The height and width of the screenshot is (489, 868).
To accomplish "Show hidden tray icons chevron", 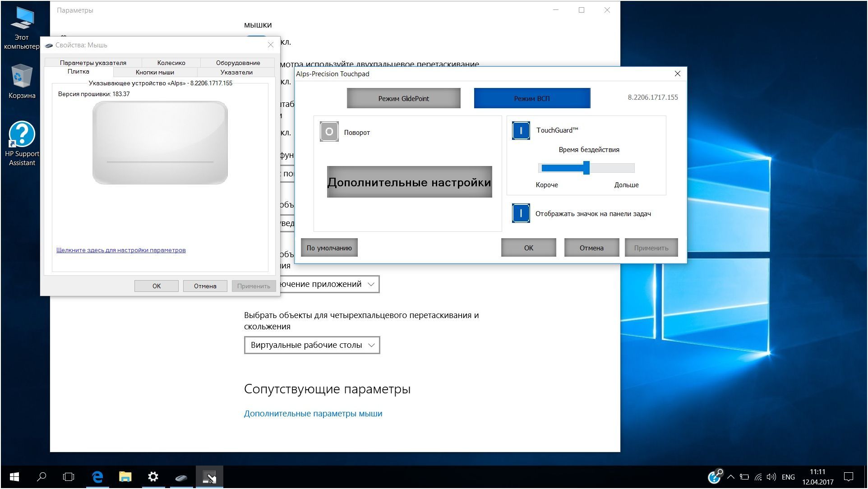I will coord(731,477).
